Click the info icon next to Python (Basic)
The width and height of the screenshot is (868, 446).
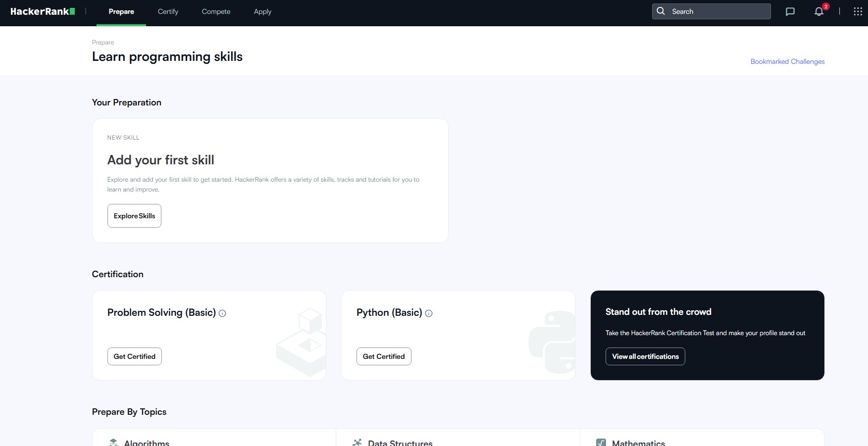point(429,313)
